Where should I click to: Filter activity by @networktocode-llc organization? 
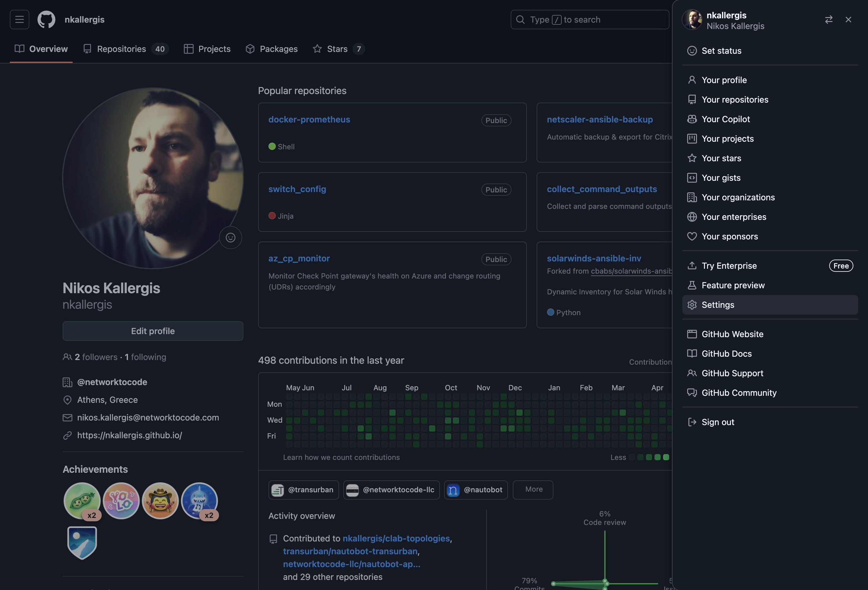point(391,490)
